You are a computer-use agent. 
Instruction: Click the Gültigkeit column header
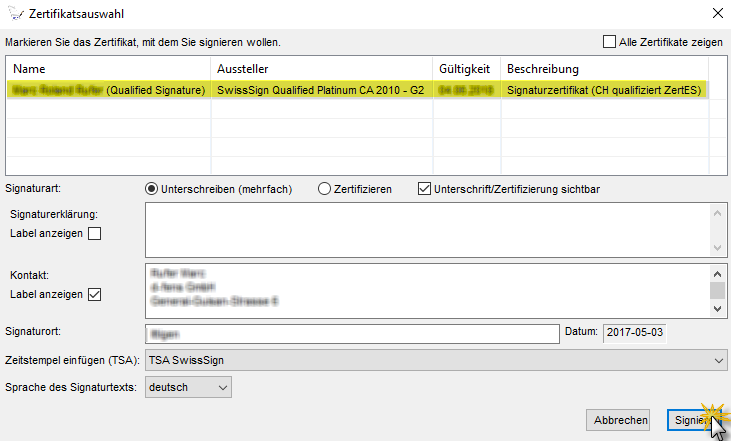pyautogui.click(x=465, y=68)
